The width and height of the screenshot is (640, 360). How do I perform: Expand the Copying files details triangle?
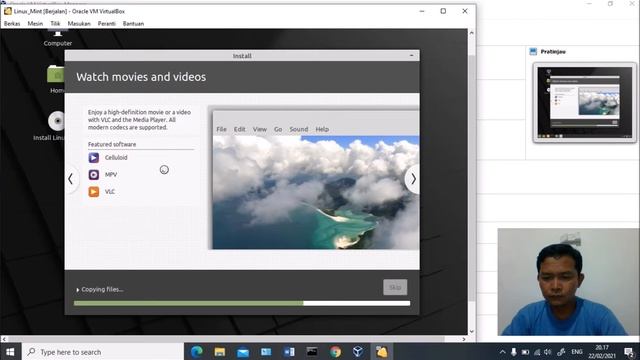pos(78,290)
